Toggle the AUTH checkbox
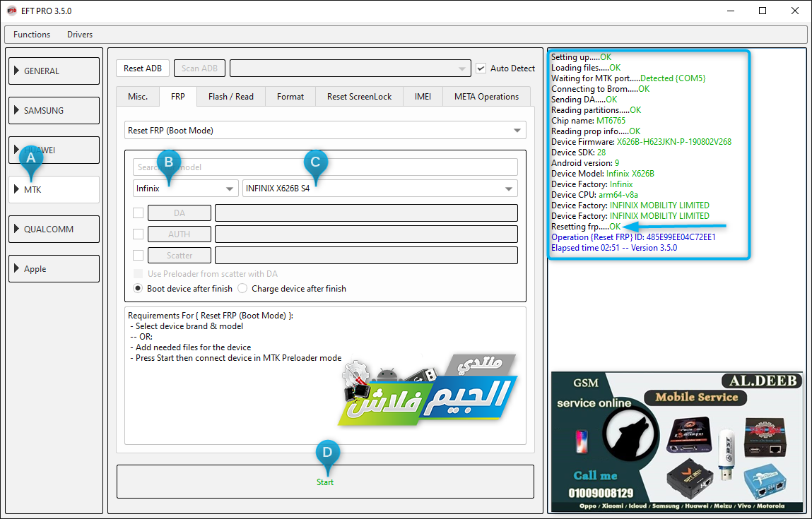The image size is (812, 519). [139, 234]
